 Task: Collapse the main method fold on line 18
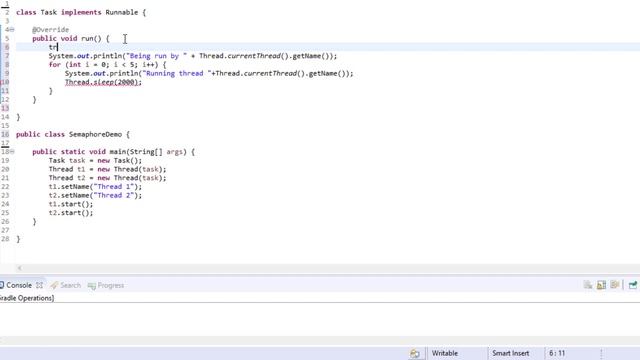tap(12, 151)
